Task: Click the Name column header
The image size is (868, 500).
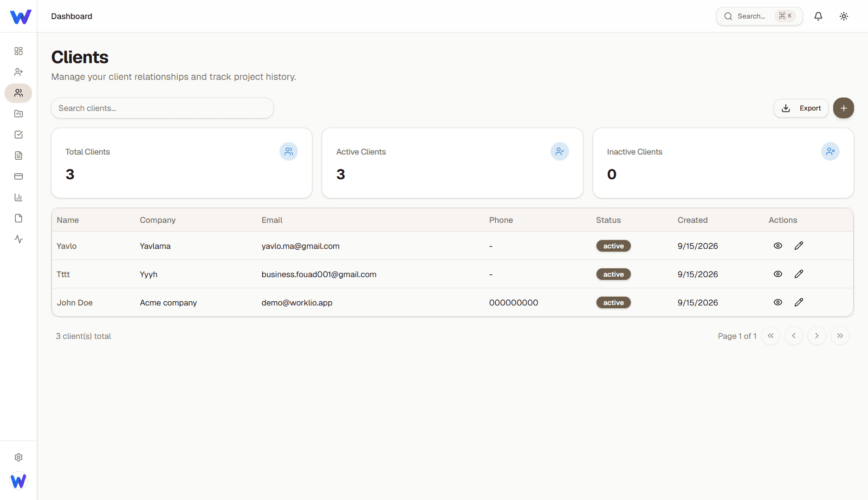Action: (x=68, y=220)
